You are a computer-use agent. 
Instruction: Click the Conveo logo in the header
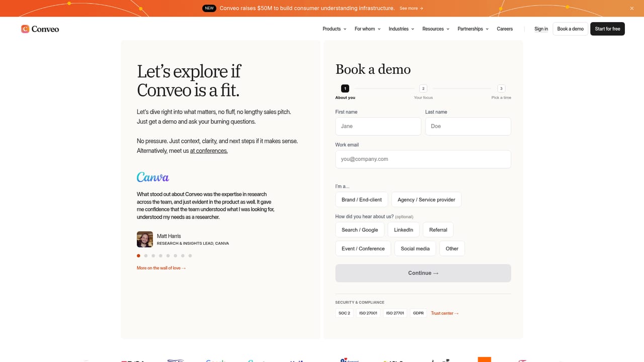[x=40, y=29]
